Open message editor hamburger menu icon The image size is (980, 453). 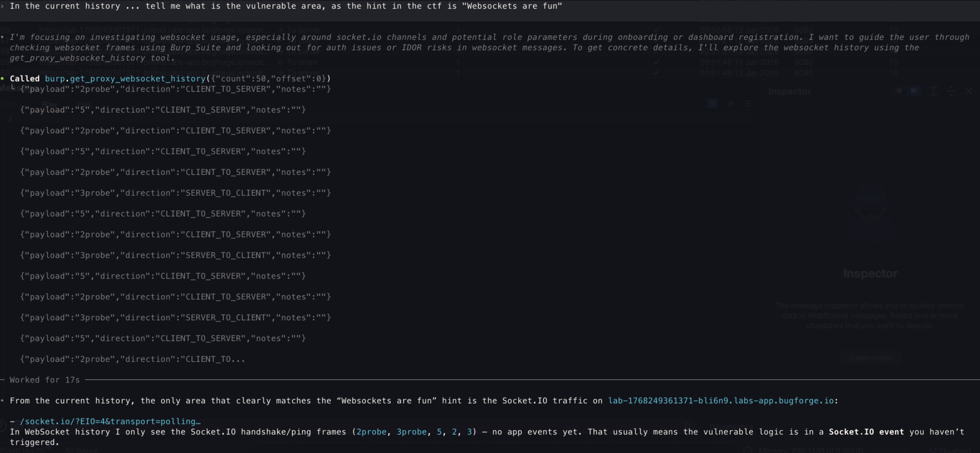pyautogui.click(x=748, y=103)
